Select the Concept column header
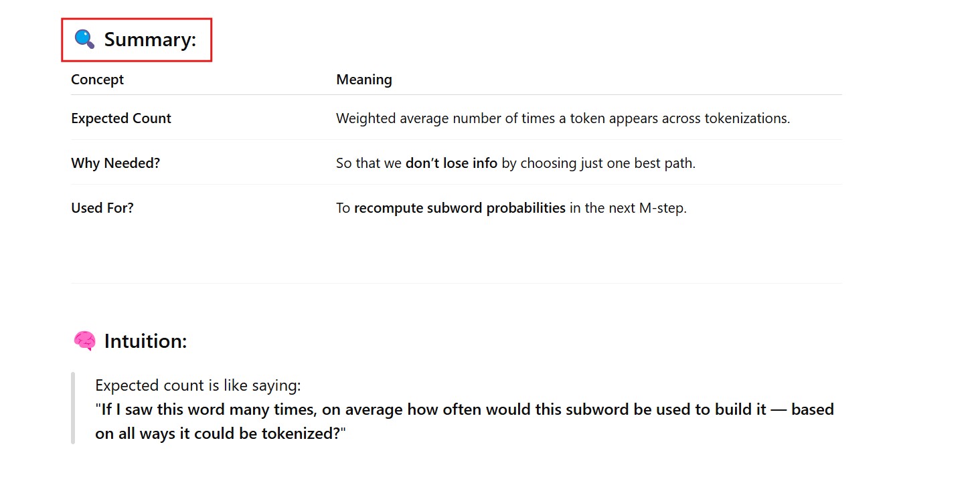This screenshot has width=980, height=479. point(97,80)
